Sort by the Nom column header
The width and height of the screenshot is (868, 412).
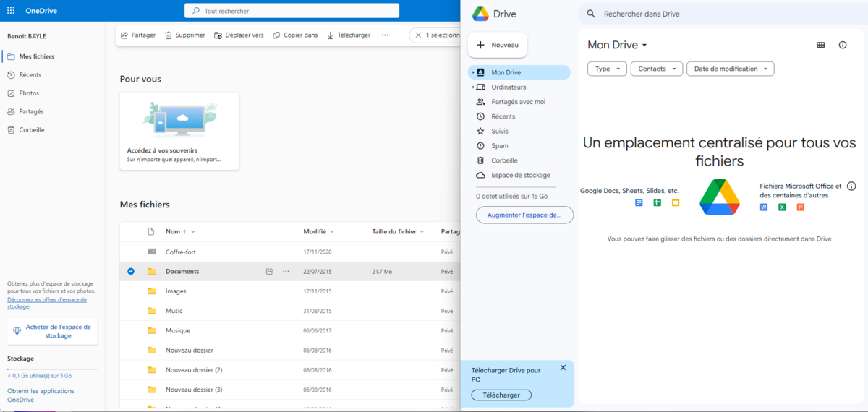click(173, 231)
